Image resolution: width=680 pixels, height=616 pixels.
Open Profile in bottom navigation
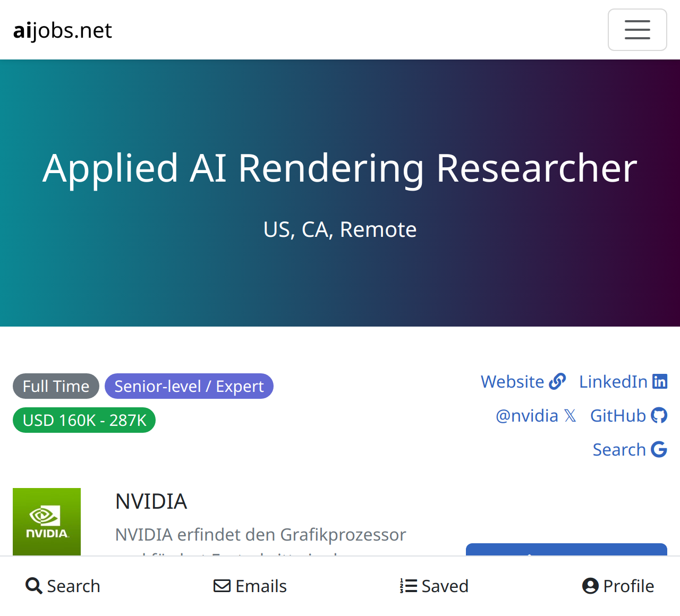click(618, 586)
